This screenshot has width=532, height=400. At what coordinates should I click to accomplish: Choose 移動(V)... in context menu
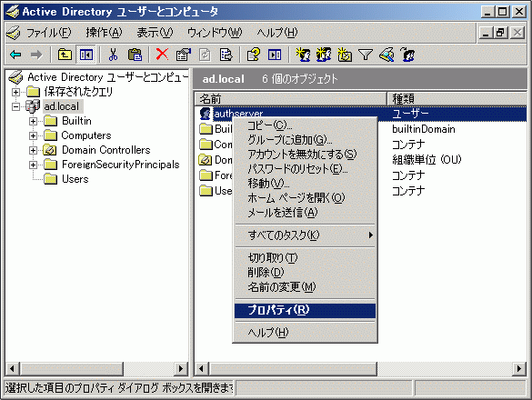click(x=305, y=184)
